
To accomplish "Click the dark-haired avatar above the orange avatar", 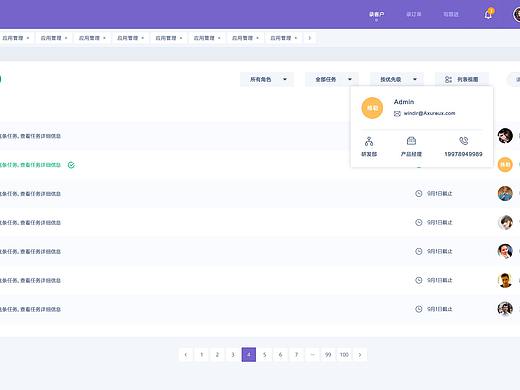I will 505,136.
